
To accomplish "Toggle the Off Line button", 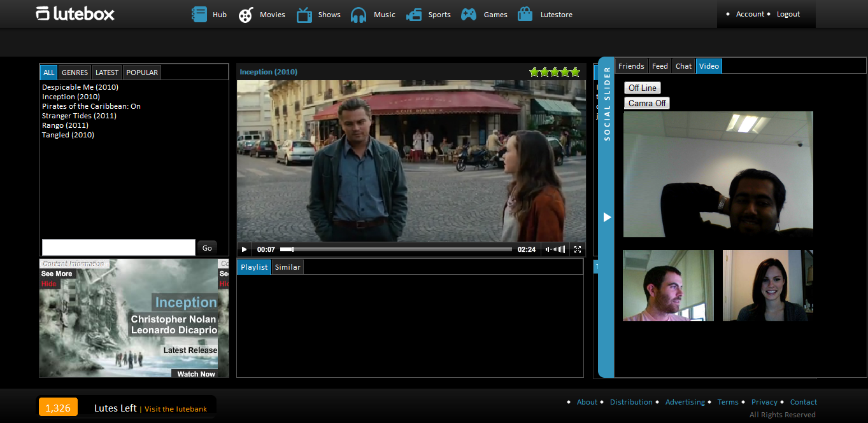I will tap(643, 88).
